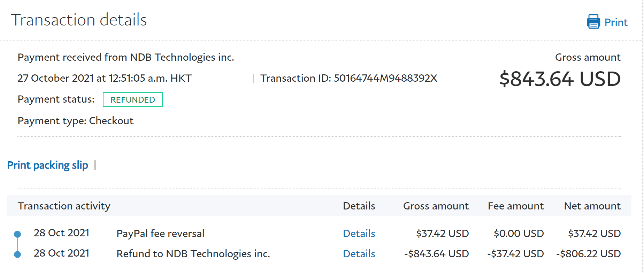644x273 pixels.
Task: Click timeline dot for PayPal fee reversal
Action: 17,234
